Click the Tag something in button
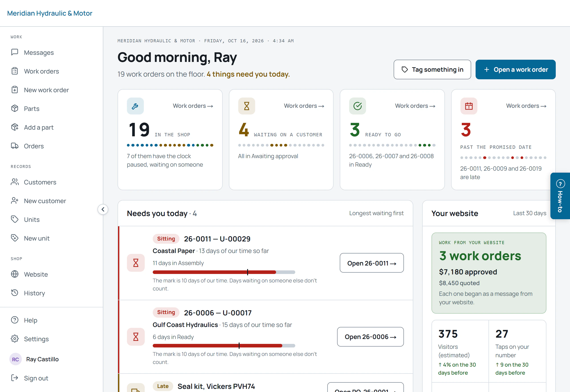Screen dimensions: 570x392 [x=432, y=69]
